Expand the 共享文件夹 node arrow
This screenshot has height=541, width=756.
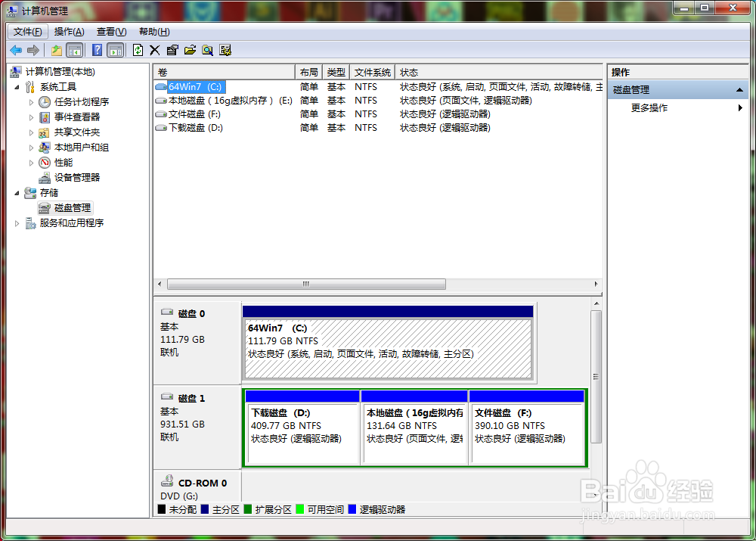(x=31, y=132)
